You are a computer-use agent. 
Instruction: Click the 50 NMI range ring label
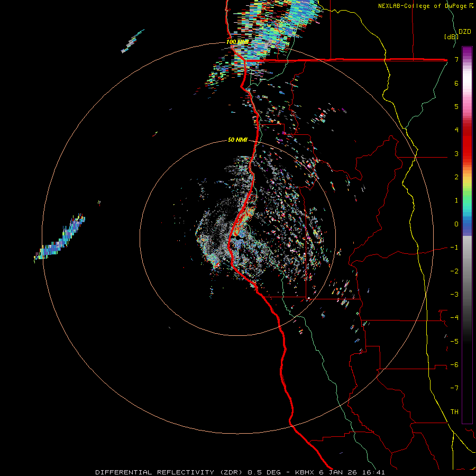(x=237, y=140)
